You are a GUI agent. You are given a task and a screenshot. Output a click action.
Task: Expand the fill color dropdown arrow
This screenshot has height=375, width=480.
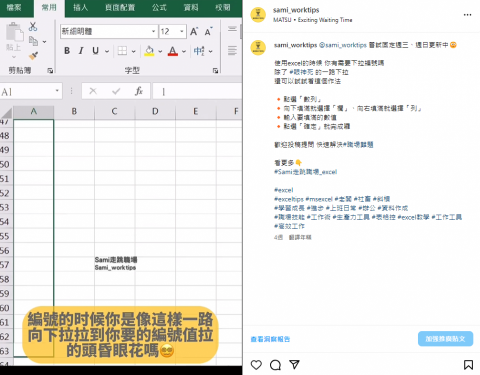(x=160, y=51)
